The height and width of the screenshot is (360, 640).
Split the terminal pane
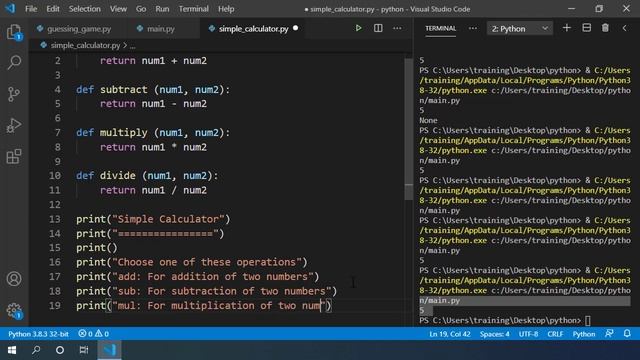click(x=587, y=28)
